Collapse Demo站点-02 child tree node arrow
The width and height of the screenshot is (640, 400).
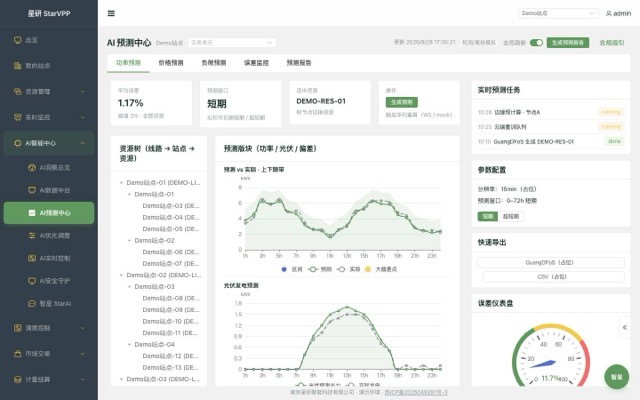click(129, 241)
